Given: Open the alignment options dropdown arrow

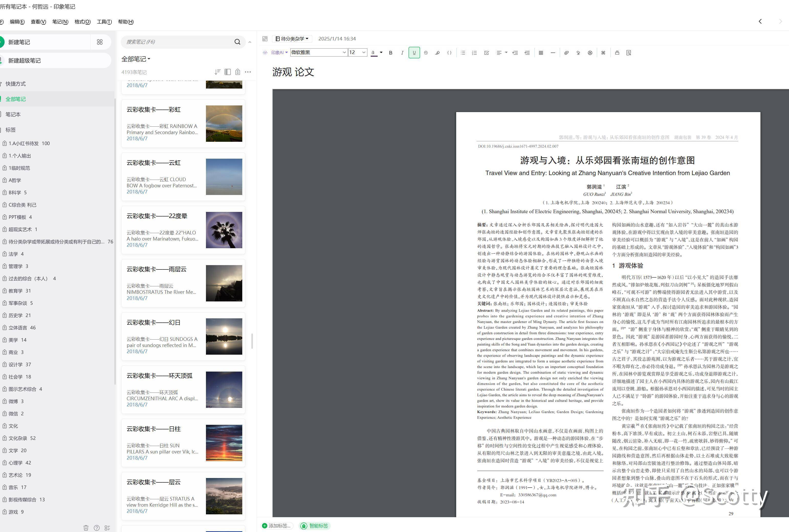Looking at the screenshot, I should (x=506, y=53).
